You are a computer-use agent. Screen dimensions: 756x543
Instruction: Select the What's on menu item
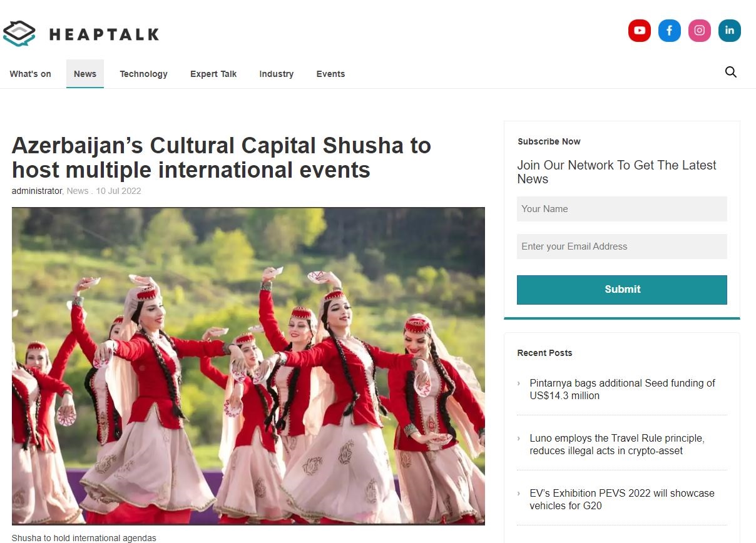pyautogui.click(x=31, y=74)
